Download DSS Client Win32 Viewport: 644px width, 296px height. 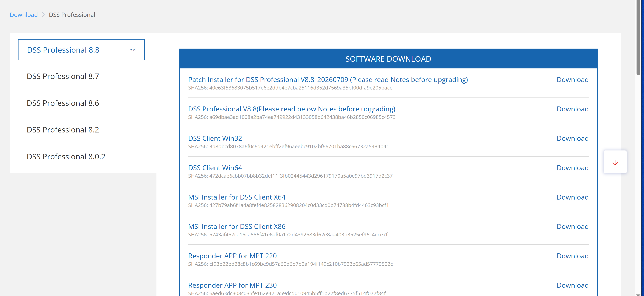click(573, 138)
